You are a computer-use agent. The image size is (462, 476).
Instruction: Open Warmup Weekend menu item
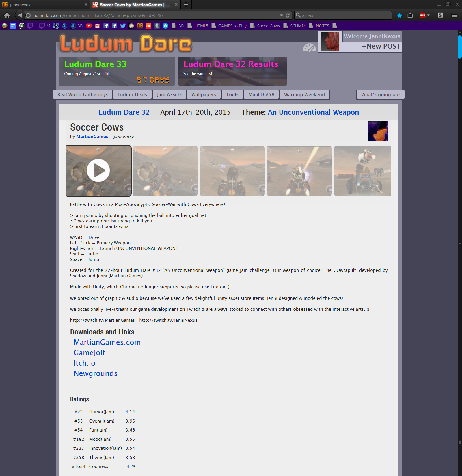click(x=304, y=94)
